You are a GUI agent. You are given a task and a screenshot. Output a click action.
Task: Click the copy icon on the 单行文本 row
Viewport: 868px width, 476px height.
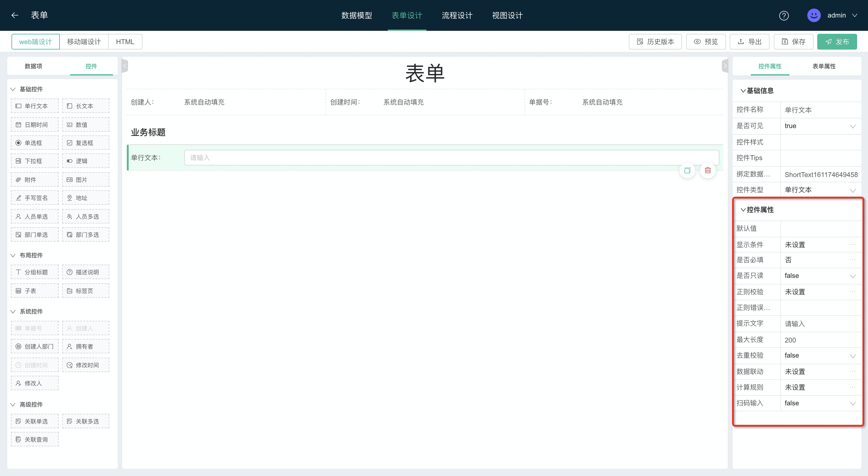pos(687,170)
